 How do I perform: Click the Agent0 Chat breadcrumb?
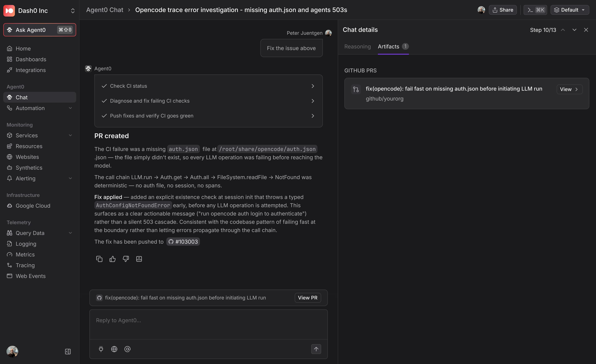coord(105,10)
